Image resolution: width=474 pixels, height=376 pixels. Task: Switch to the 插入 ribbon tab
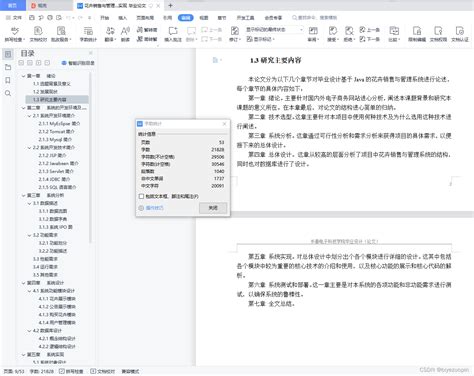click(123, 18)
